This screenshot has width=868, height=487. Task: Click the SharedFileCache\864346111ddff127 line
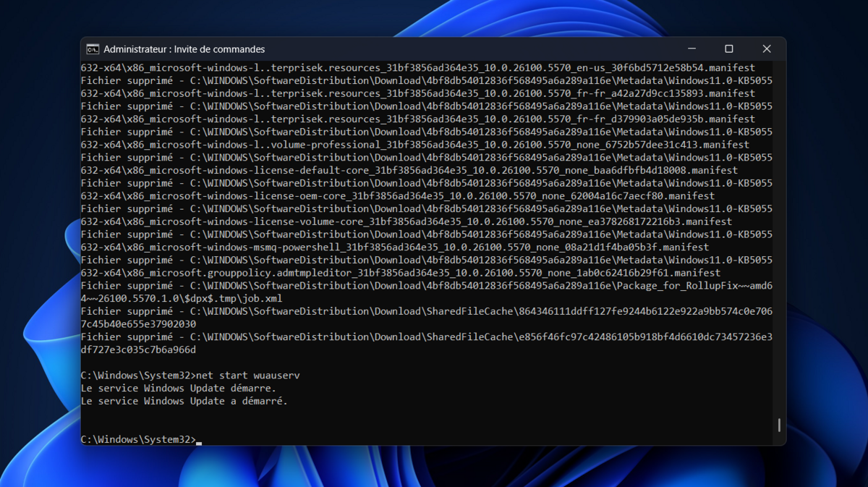(427, 311)
